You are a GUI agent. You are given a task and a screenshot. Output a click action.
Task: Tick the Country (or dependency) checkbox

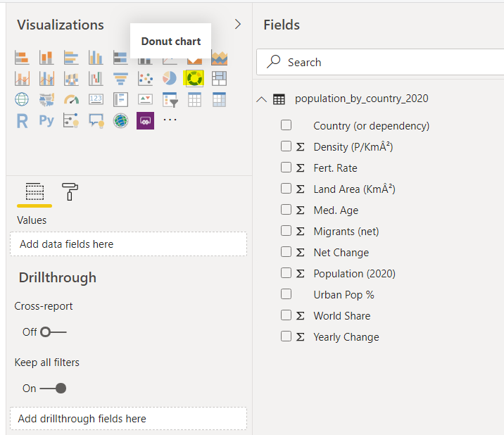[286, 125]
